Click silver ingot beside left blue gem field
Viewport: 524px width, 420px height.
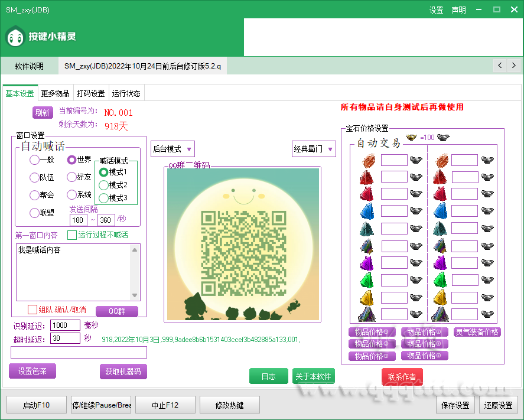pos(416,211)
